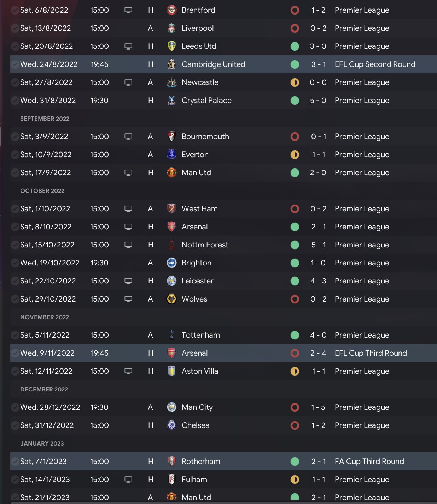This screenshot has width=437, height=504.
Task: Click the Man City club crest
Action: 171,407
